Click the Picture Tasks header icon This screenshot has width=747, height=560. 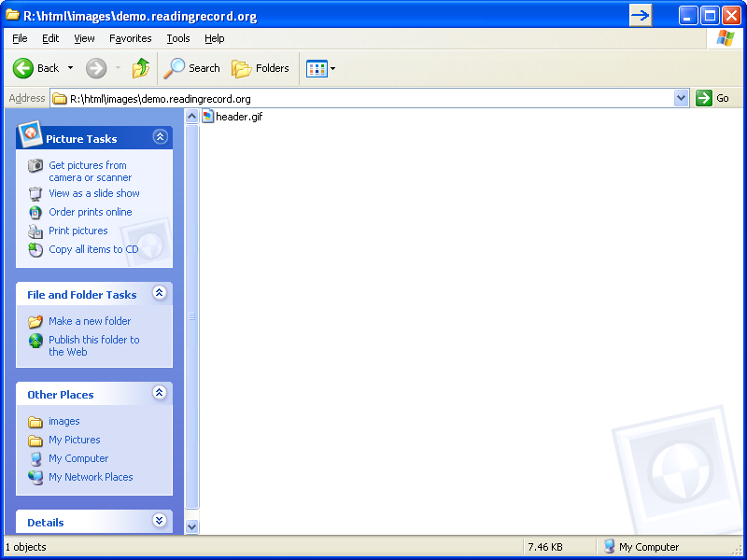30,134
